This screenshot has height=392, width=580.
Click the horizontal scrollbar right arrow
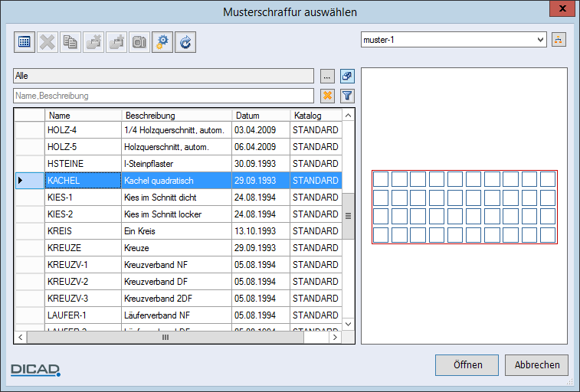(335, 337)
